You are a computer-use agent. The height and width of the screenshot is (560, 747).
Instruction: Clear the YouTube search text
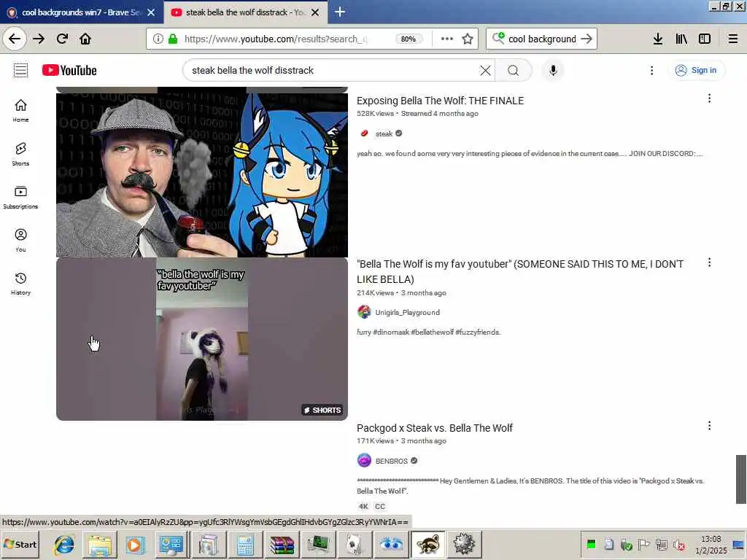[485, 71]
